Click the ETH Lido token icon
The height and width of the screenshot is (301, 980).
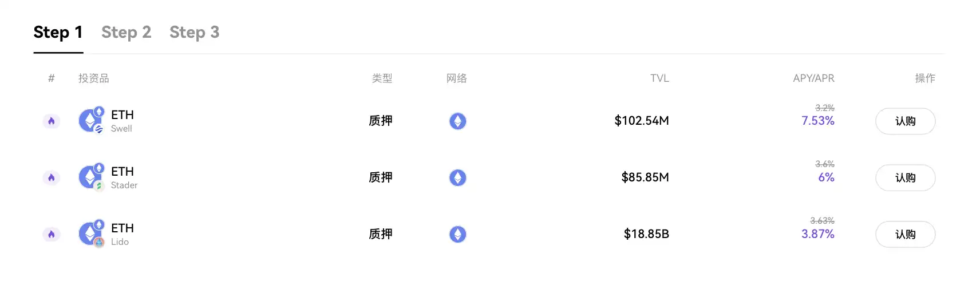[92, 233]
